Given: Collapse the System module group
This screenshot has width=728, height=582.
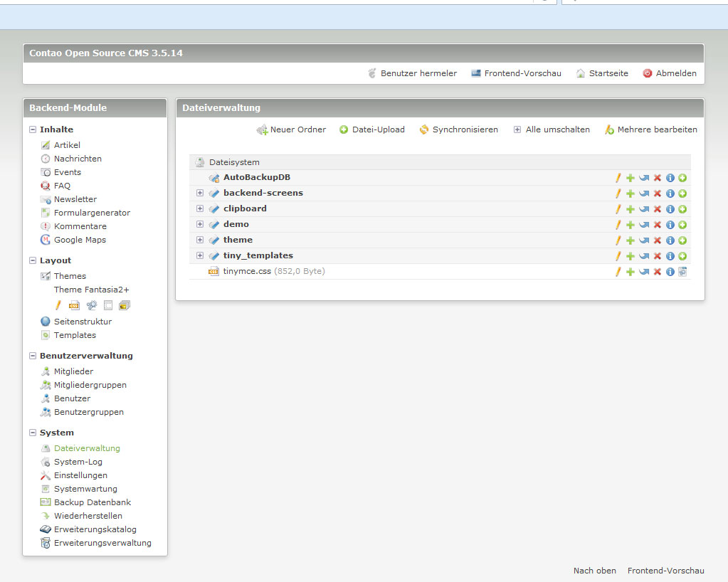Looking at the screenshot, I should [33, 433].
